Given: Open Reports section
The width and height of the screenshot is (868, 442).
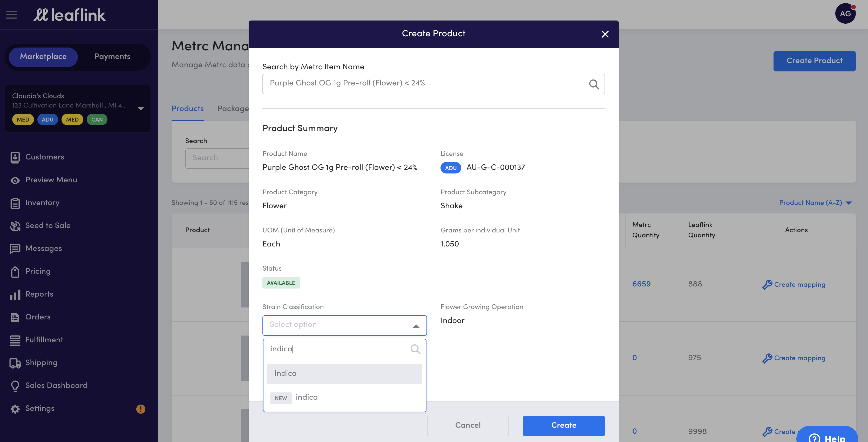Looking at the screenshot, I should pos(39,294).
